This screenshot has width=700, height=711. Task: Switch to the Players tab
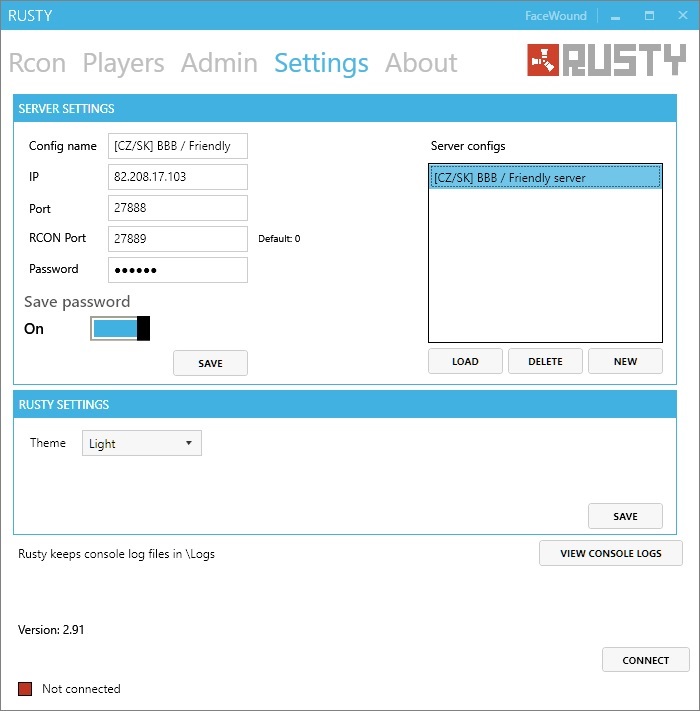point(123,63)
